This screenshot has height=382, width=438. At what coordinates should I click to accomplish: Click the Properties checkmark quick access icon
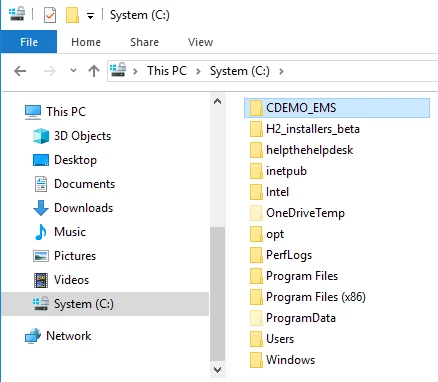tap(50, 15)
